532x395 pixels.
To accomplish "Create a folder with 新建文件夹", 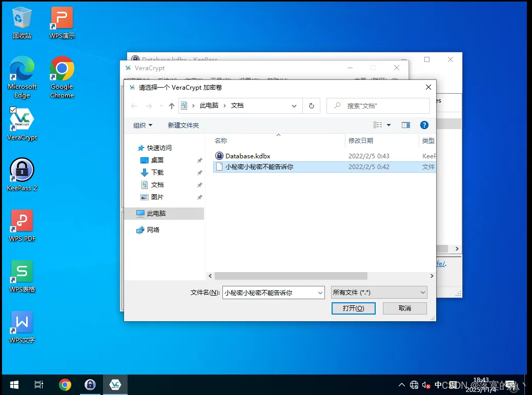I will [183, 124].
